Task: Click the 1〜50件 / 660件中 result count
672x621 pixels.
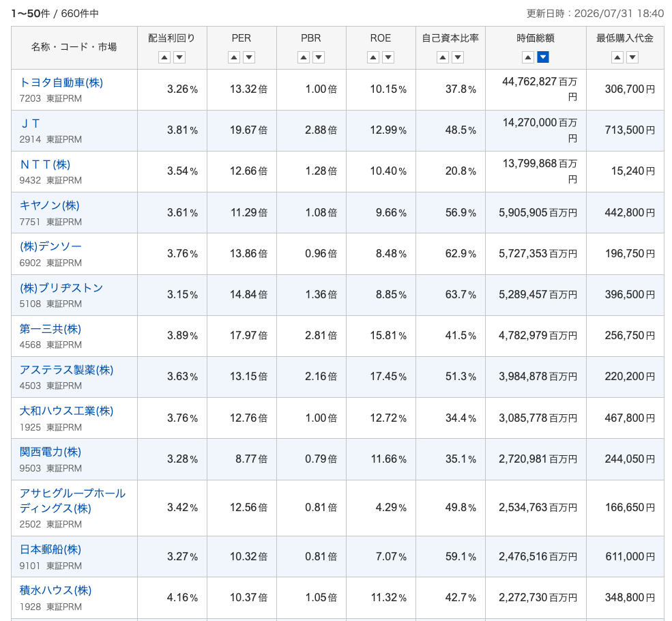Action: 55,14
